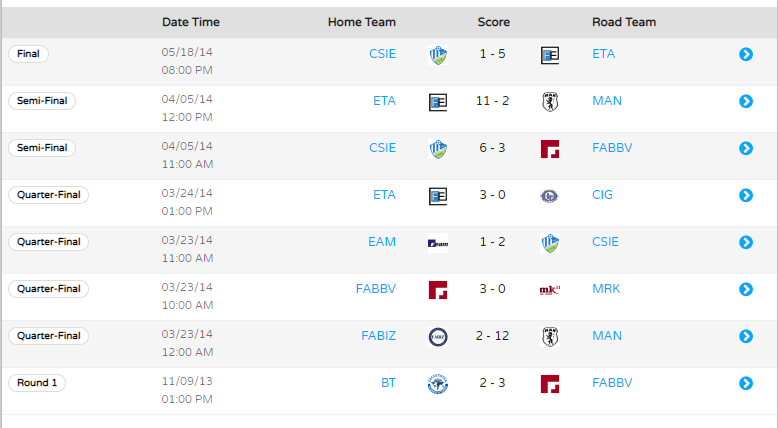Open details arrow for ETA vs MAN semi-final
This screenshot has height=428, width=778.
tap(746, 101)
